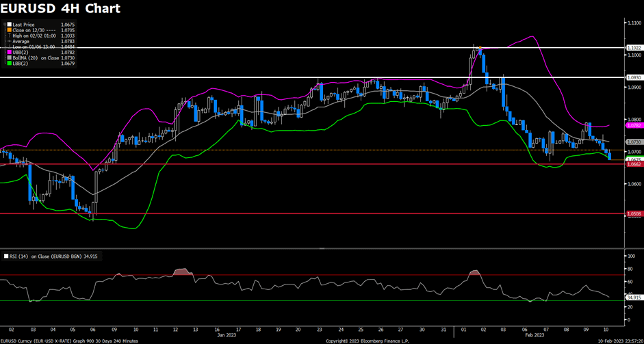The width and height of the screenshot is (644, 344).
Task: Click the High on 02/02 legend icon
Action: point(10,36)
